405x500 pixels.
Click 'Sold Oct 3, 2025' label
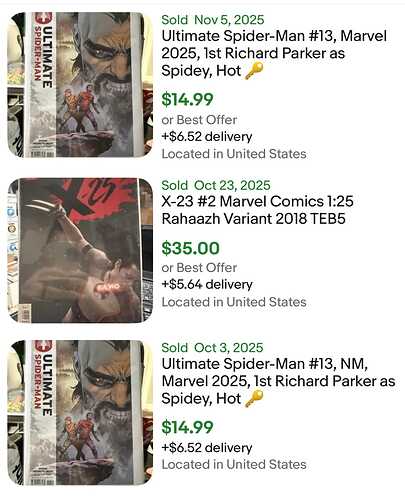[x=212, y=347]
